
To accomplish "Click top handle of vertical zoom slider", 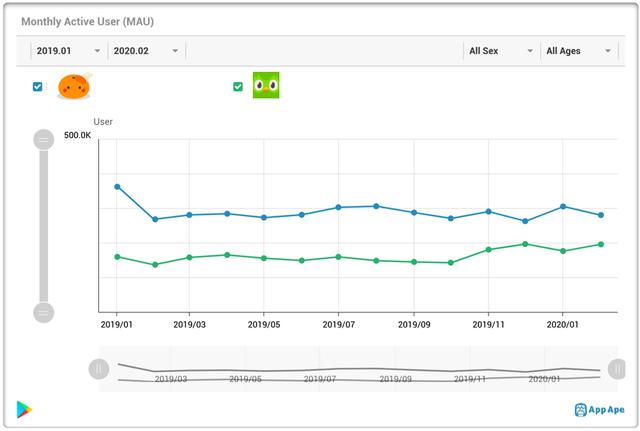I will [x=43, y=140].
